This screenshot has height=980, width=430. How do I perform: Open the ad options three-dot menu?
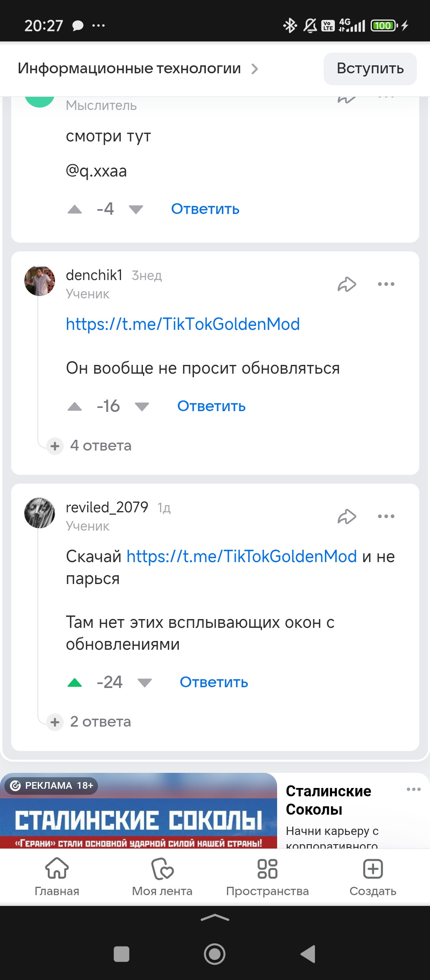click(414, 789)
